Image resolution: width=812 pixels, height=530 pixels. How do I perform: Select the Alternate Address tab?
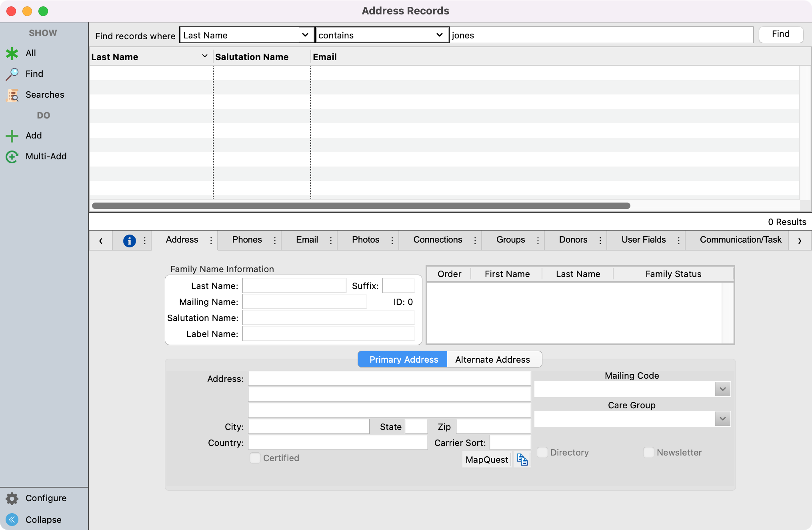tap(492, 359)
